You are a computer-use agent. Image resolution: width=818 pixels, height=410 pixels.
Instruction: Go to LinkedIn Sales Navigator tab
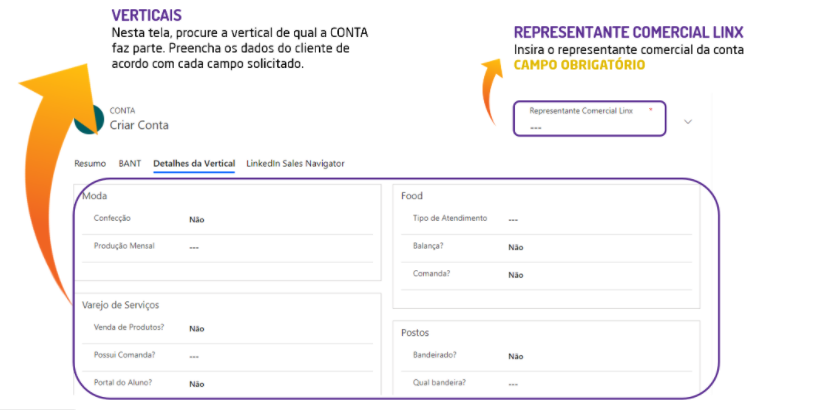point(296,162)
